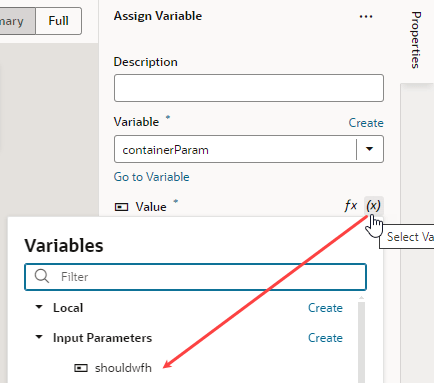Viewport: 434px width, 383px height.
Task: Click the Description text field
Action: click(x=249, y=88)
